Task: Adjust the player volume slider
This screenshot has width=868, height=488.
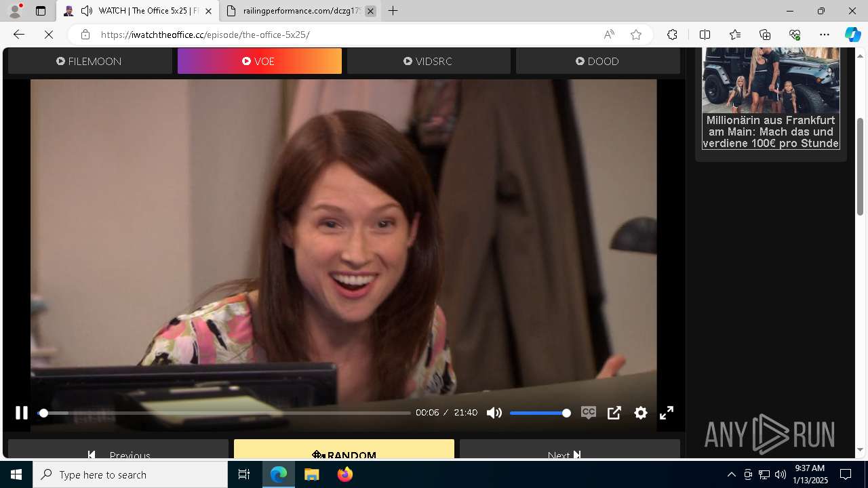Action: (540, 413)
